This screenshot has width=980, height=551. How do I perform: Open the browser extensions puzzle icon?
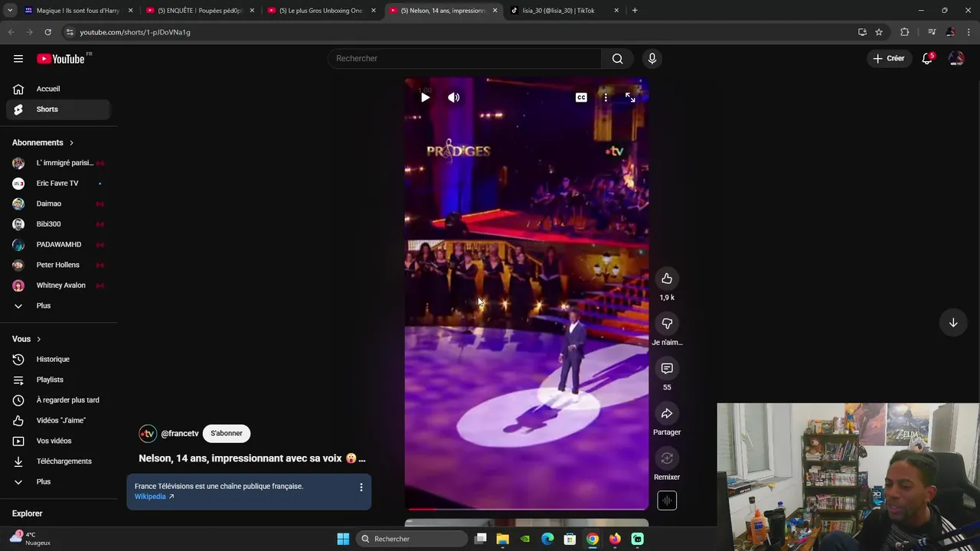[905, 32]
